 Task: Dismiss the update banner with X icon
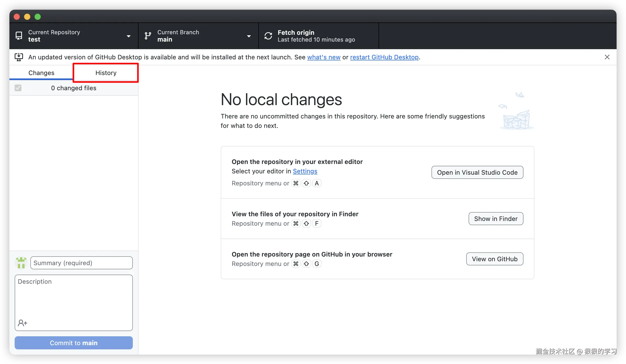[607, 57]
